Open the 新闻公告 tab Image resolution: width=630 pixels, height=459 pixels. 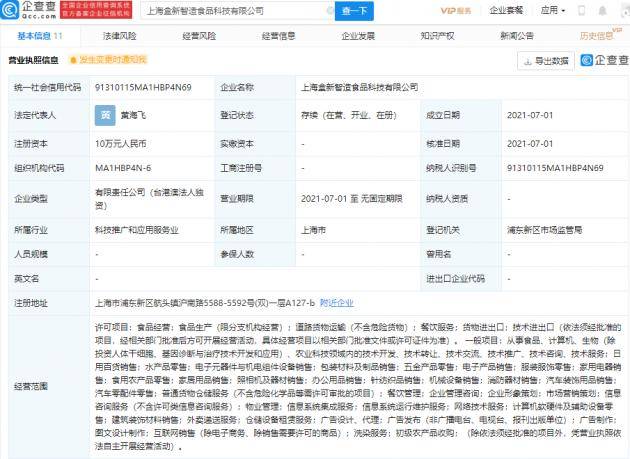point(517,36)
